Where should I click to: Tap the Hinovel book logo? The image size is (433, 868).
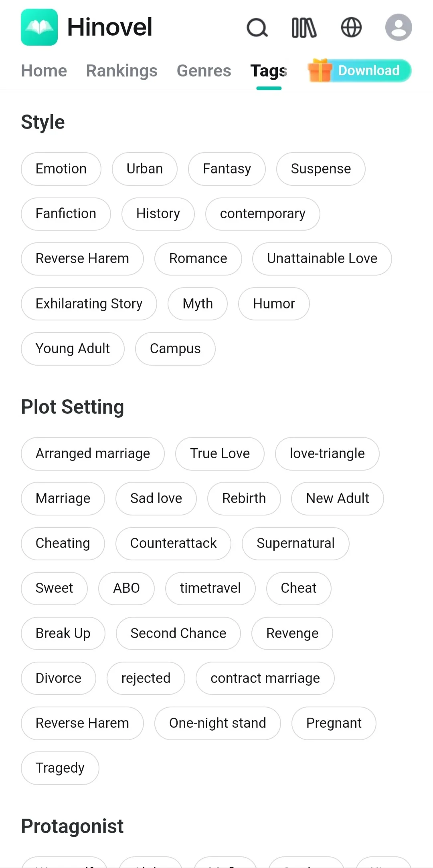(x=39, y=27)
